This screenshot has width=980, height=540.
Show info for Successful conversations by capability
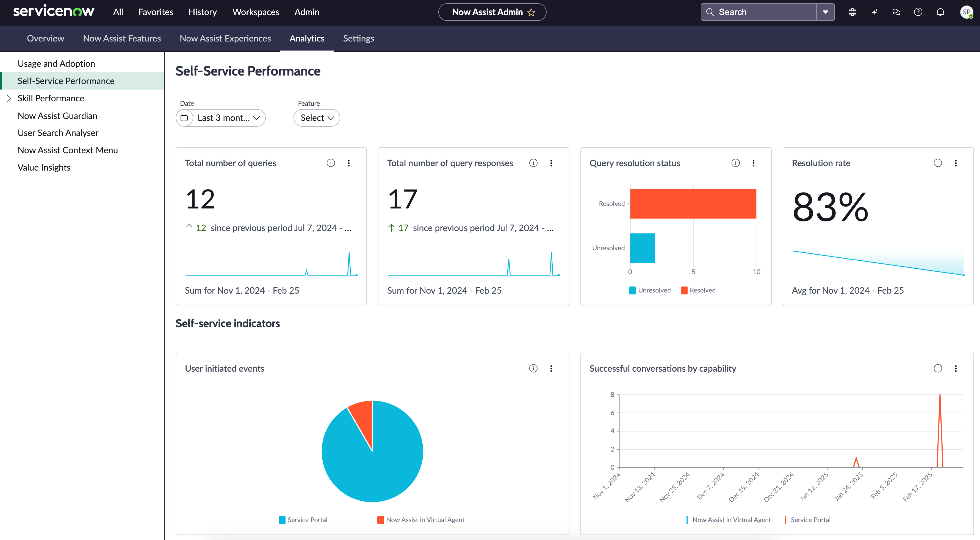tap(938, 369)
